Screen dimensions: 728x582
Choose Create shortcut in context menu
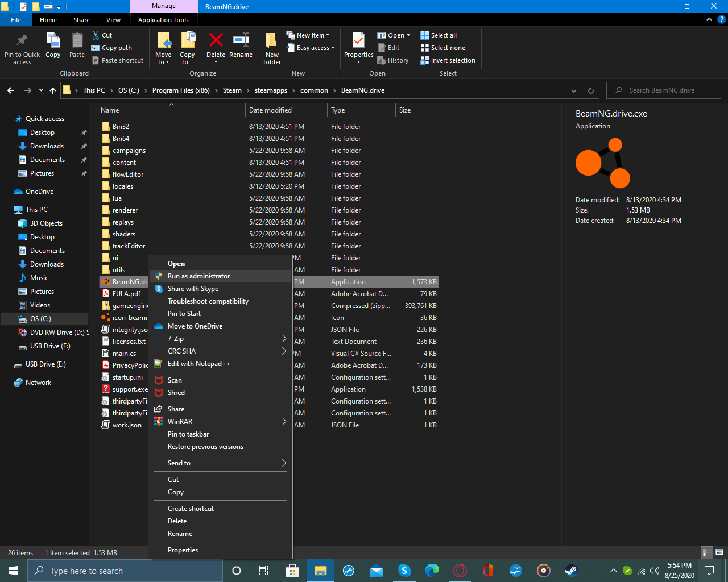(221, 509)
